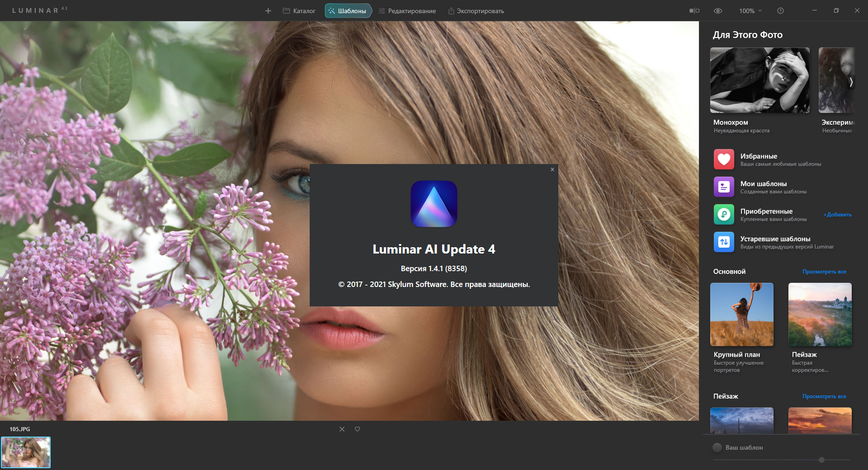Close the Luminar AI about dialog

pyautogui.click(x=552, y=169)
